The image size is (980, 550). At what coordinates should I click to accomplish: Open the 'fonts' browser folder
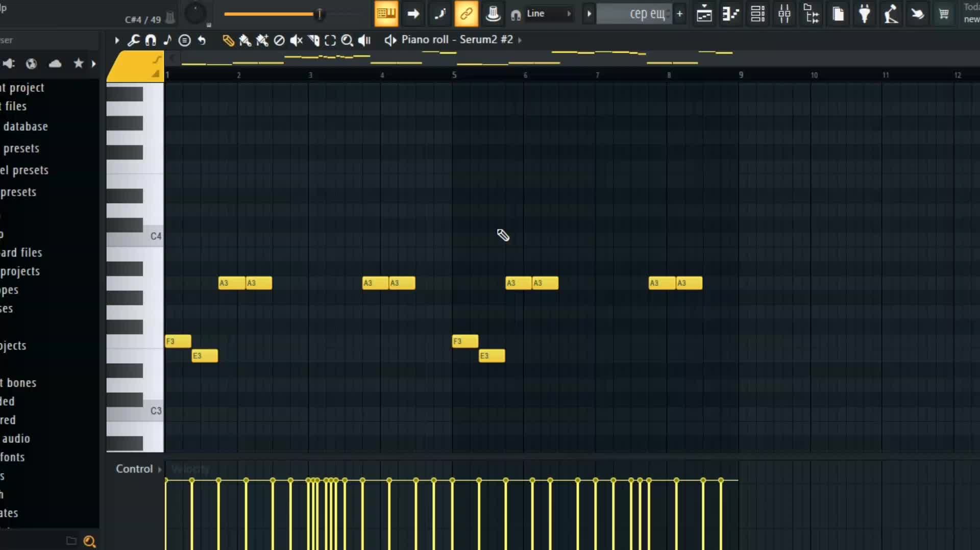(x=12, y=457)
